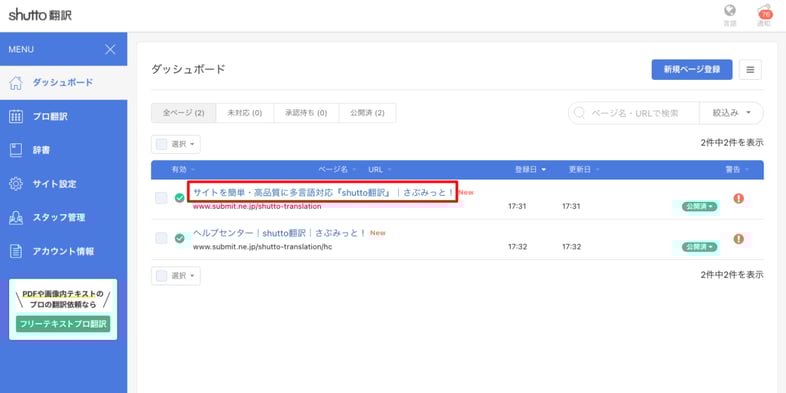Open サイト設定 in the sidebar
This screenshot has width=786, height=393.
point(64,183)
